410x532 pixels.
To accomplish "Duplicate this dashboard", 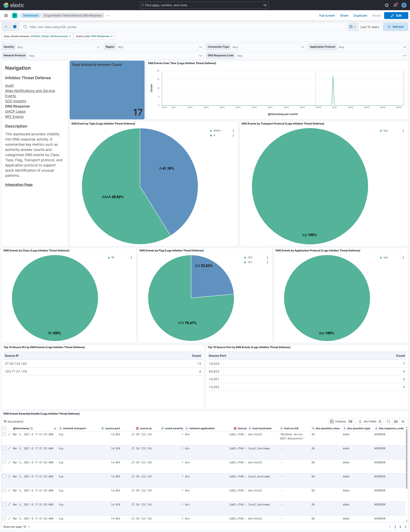I will 360,16.
